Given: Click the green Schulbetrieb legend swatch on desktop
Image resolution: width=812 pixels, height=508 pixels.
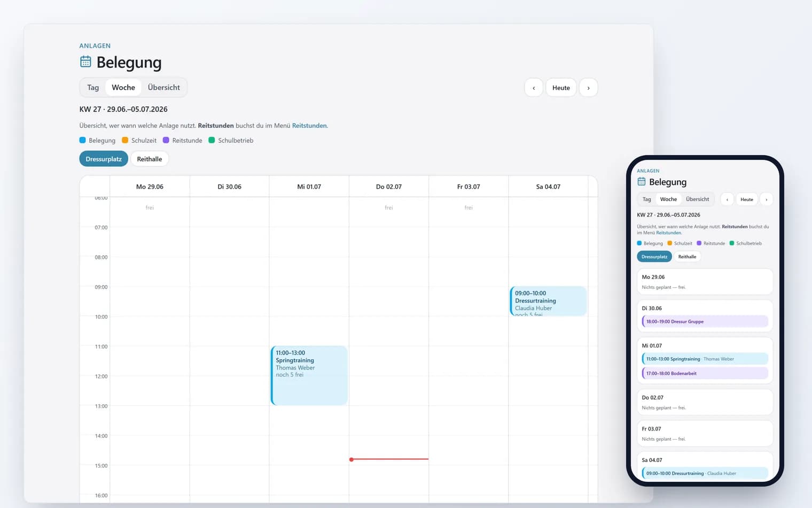Looking at the screenshot, I should point(212,140).
